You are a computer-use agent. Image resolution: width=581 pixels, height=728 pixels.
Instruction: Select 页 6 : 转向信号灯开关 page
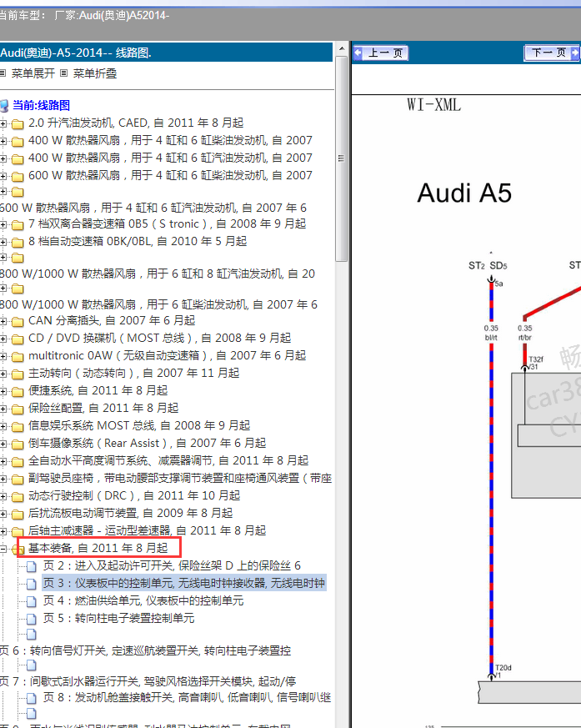pos(145,650)
